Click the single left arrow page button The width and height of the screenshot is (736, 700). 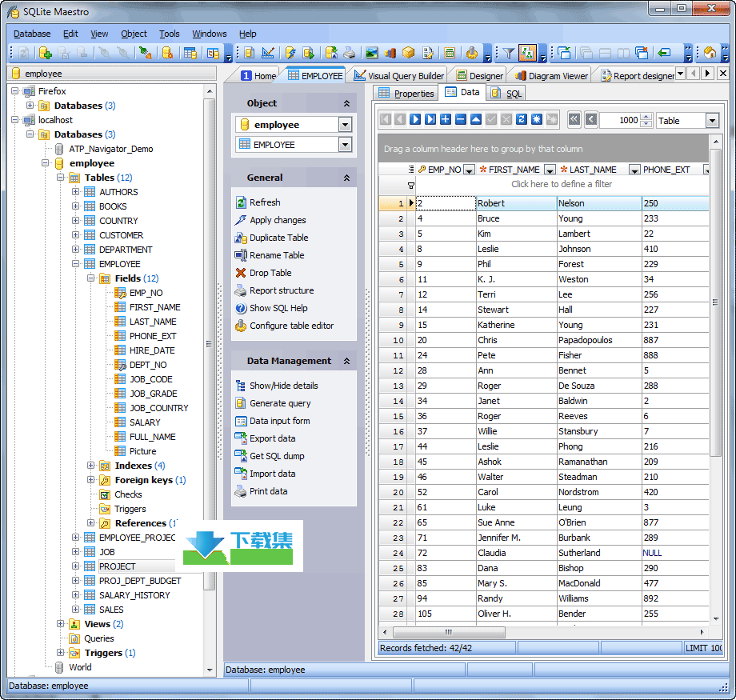tap(591, 119)
